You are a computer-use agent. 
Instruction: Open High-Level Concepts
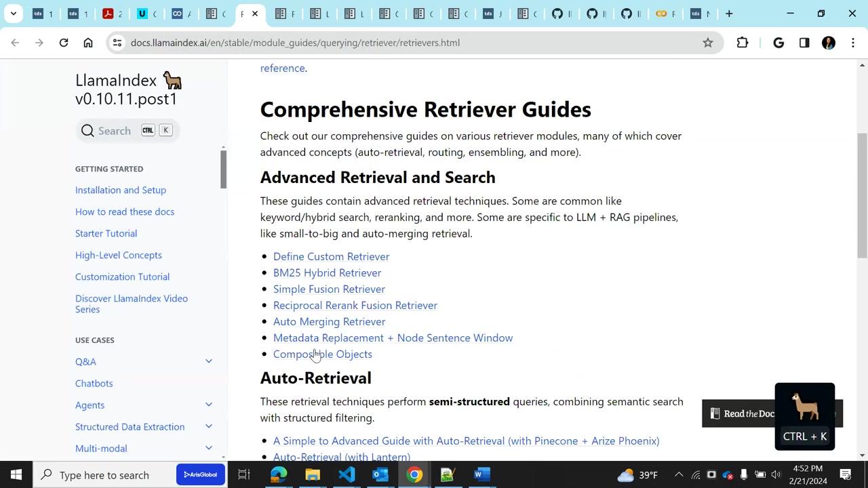pos(119,255)
